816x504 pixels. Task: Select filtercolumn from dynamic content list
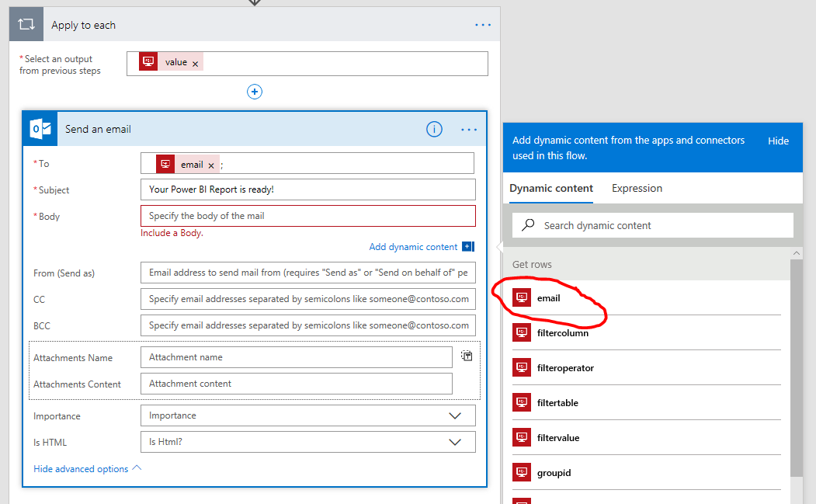tap(563, 332)
